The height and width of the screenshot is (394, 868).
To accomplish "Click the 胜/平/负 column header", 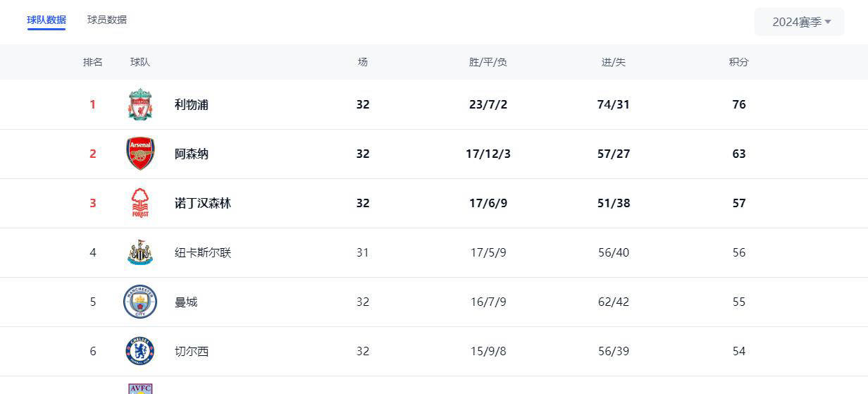I will 488,62.
